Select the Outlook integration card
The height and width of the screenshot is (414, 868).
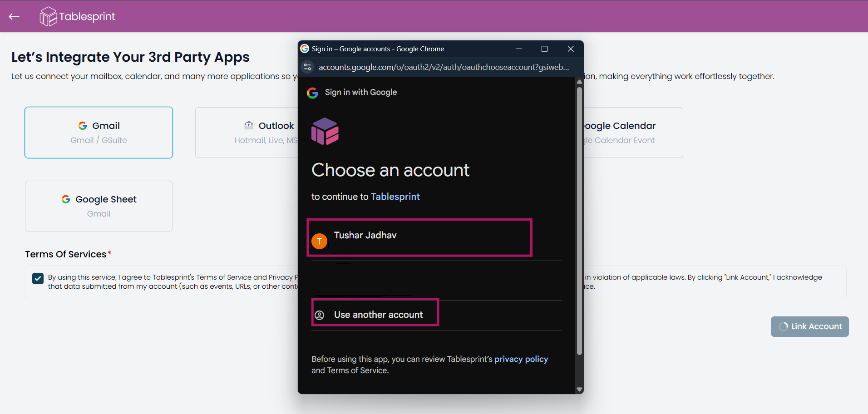pos(247,133)
